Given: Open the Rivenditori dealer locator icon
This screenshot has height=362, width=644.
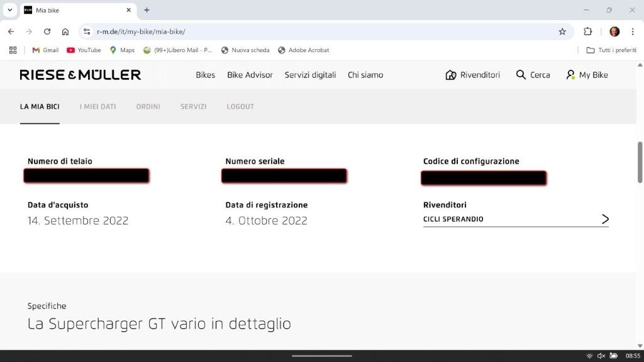Looking at the screenshot, I should click(450, 75).
